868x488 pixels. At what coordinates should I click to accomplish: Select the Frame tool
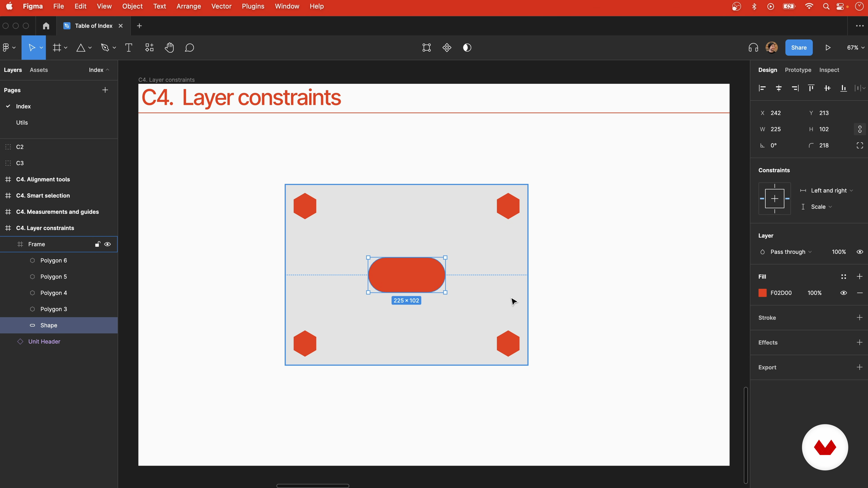coord(57,47)
